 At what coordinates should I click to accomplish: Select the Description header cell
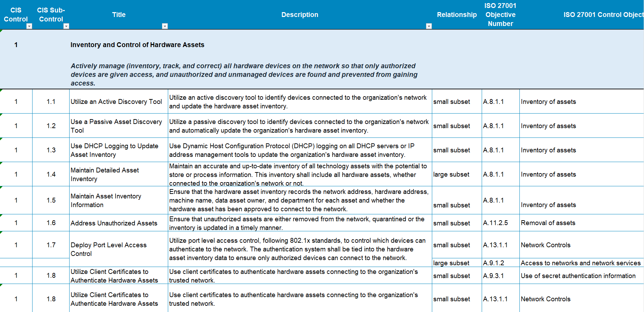[x=300, y=15]
